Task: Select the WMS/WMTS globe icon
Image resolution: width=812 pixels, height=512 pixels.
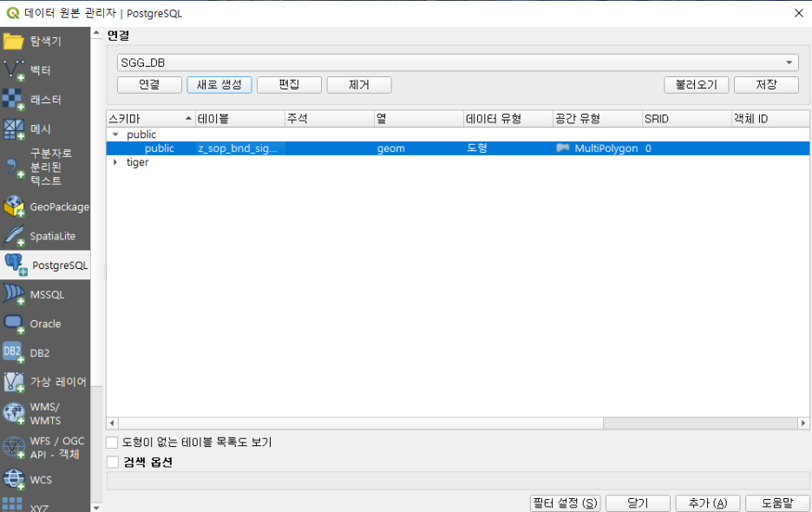Action: click(14, 414)
